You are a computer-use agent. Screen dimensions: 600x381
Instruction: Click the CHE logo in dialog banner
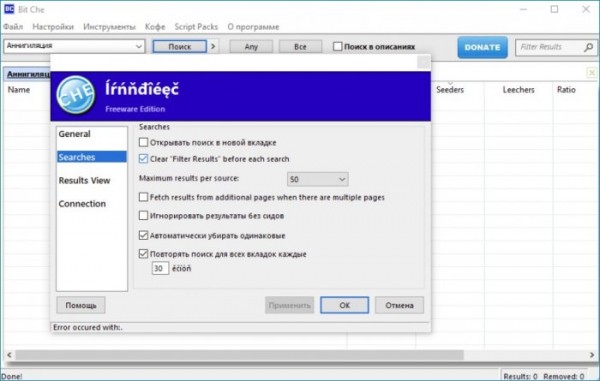75,94
